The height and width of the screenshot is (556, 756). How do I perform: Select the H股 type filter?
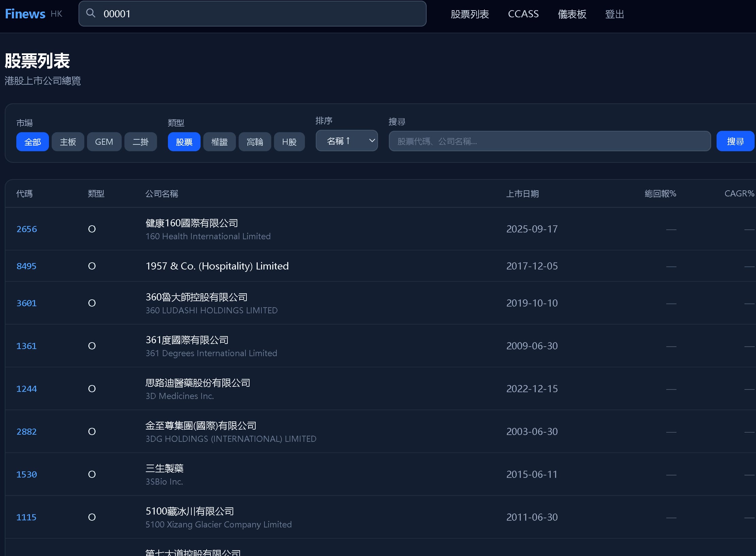click(x=289, y=142)
